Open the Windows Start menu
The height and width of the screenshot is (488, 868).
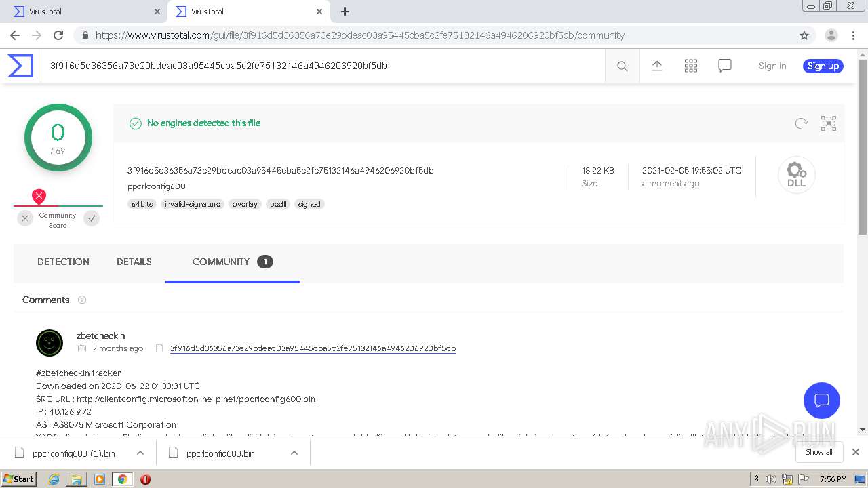click(x=20, y=479)
